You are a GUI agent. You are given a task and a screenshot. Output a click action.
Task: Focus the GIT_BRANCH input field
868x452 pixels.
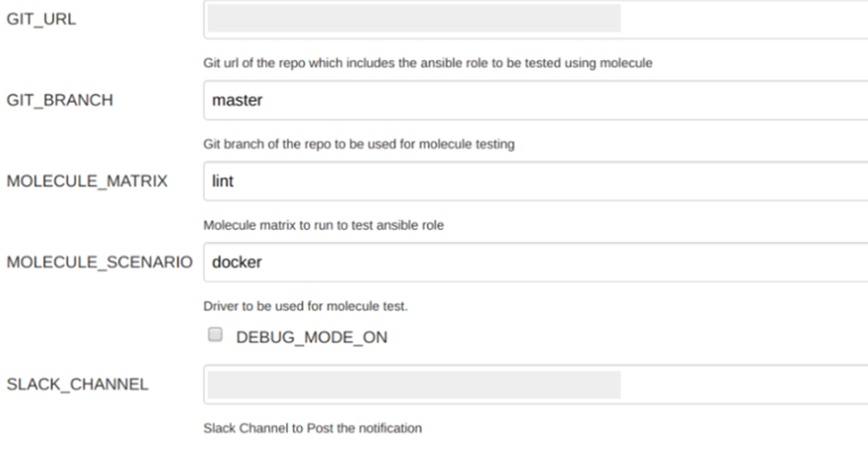tap(536, 101)
